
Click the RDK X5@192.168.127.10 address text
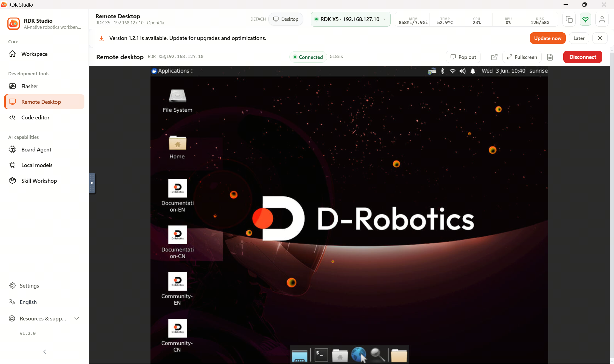[175, 56]
